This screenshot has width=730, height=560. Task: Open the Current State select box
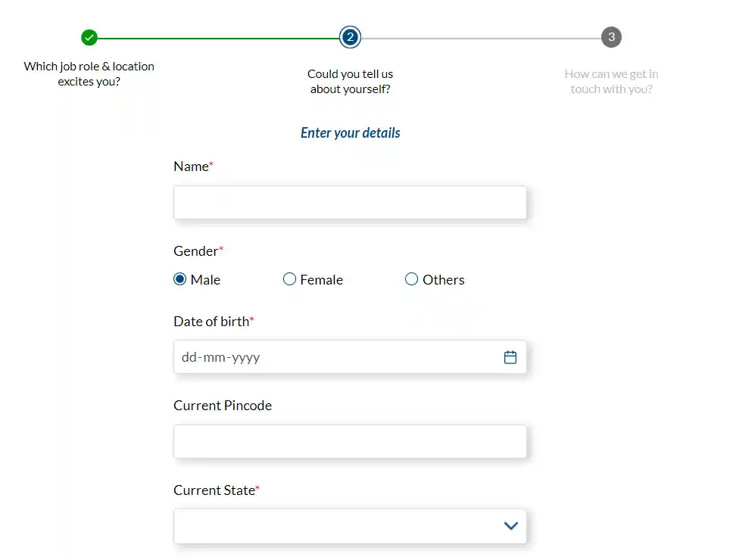click(x=350, y=527)
